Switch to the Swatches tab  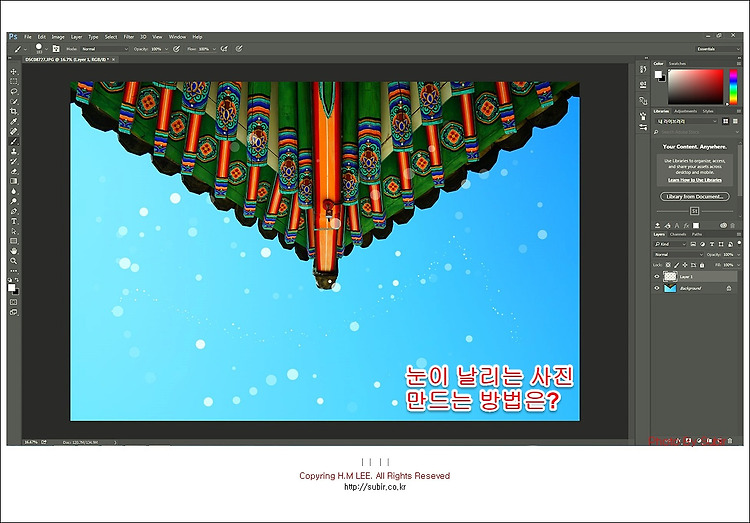tap(677, 64)
